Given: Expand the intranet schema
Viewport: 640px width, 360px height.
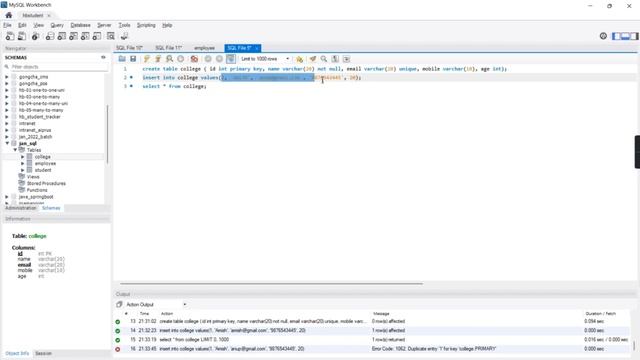Looking at the screenshot, I should pyautogui.click(x=7, y=124).
